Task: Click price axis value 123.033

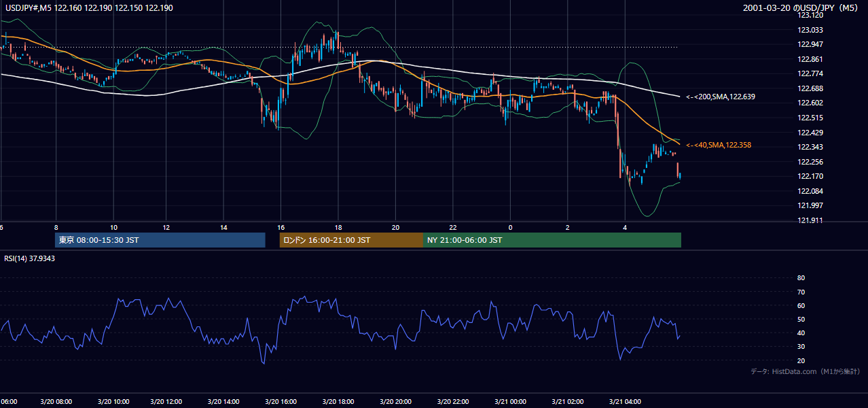Action: (810, 30)
